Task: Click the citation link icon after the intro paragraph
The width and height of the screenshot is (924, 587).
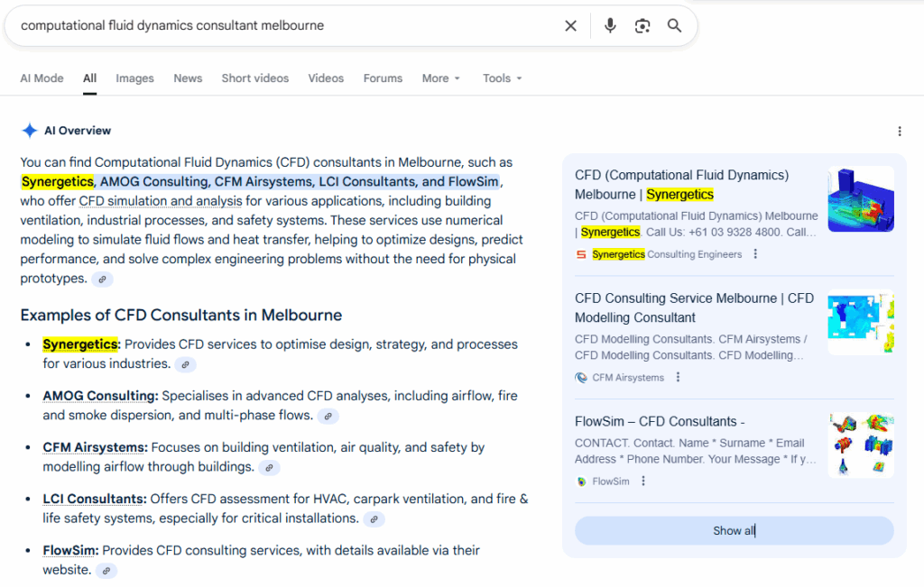Action: click(x=102, y=279)
